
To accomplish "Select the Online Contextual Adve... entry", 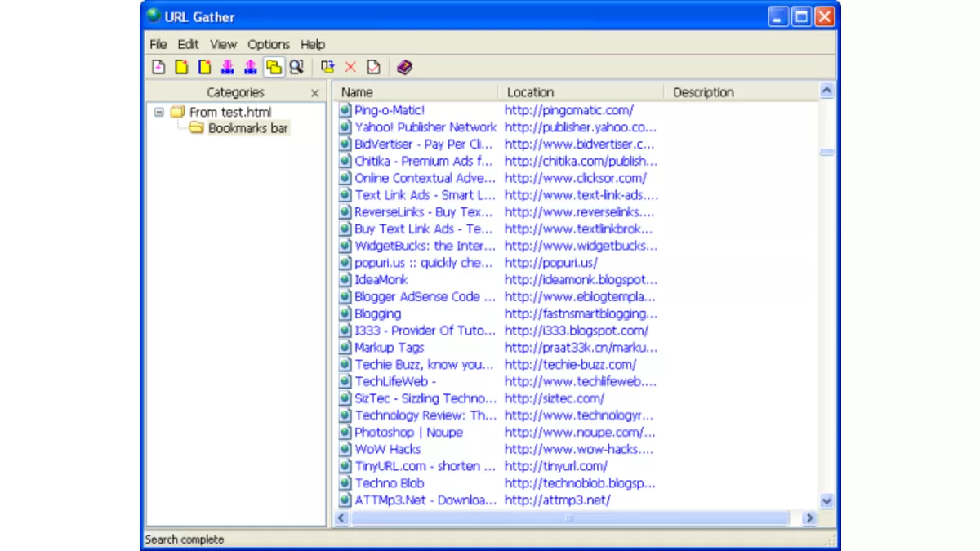I will pos(425,177).
